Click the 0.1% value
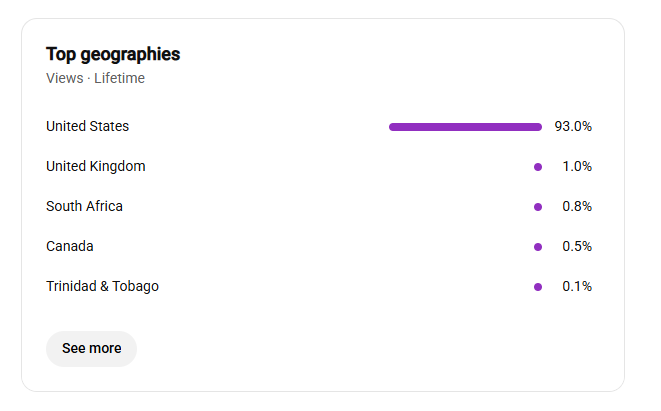 (577, 287)
